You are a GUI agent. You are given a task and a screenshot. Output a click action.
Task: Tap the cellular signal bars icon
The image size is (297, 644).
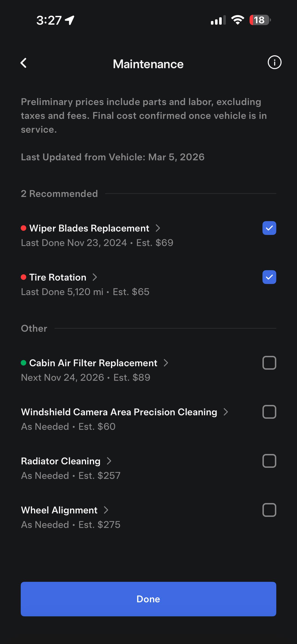(x=218, y=20)
